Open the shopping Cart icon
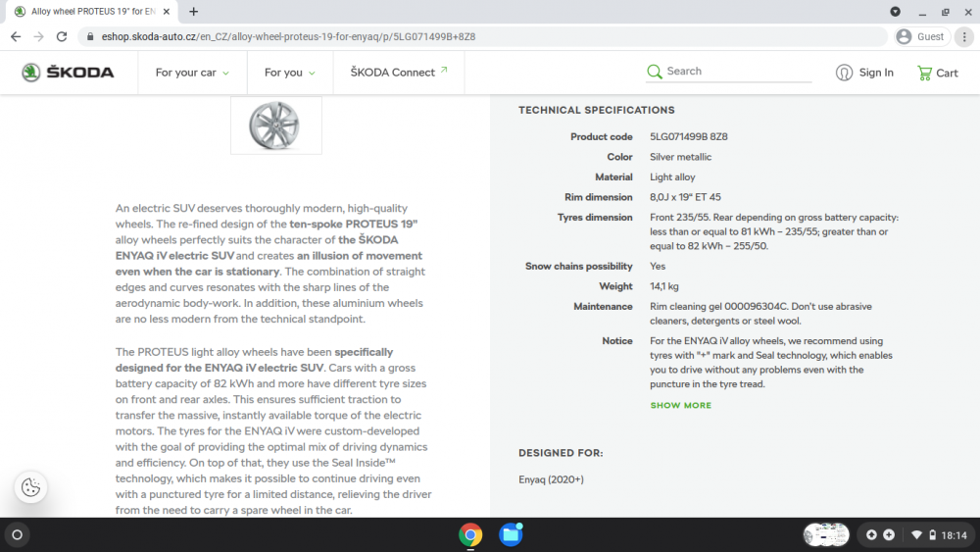The height and width of the screenshot is (552, 980). (x=924, y=74)
